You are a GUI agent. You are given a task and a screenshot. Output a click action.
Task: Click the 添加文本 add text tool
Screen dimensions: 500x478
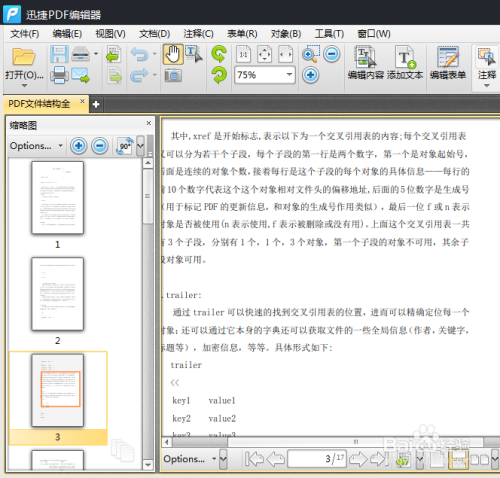405,63
